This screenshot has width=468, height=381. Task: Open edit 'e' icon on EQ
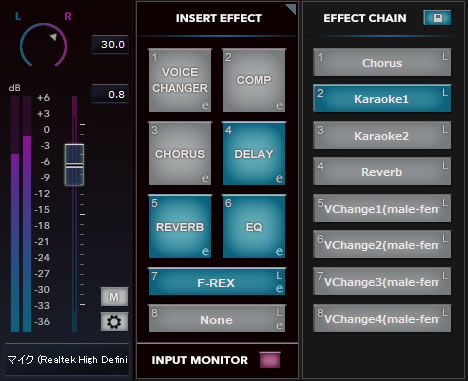click(279, 251)
